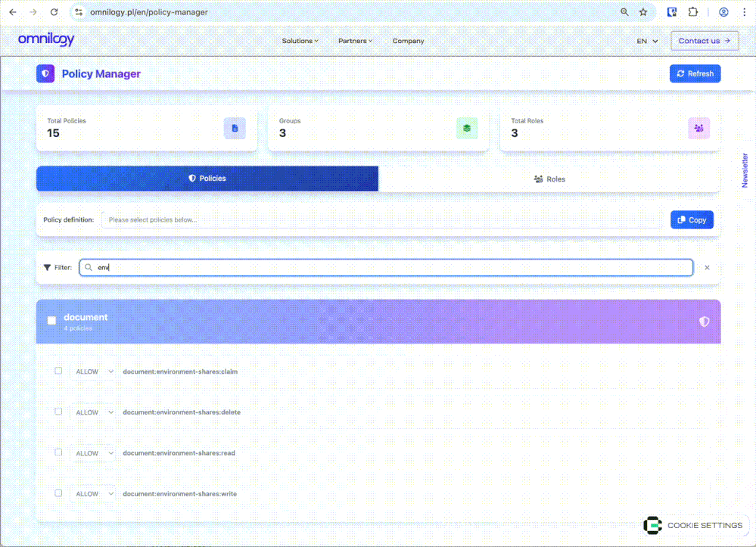Tick the document:environment-shares:read policy checkbox
The width and height of the screenshot is (756, 547).
tap(58, 452)
